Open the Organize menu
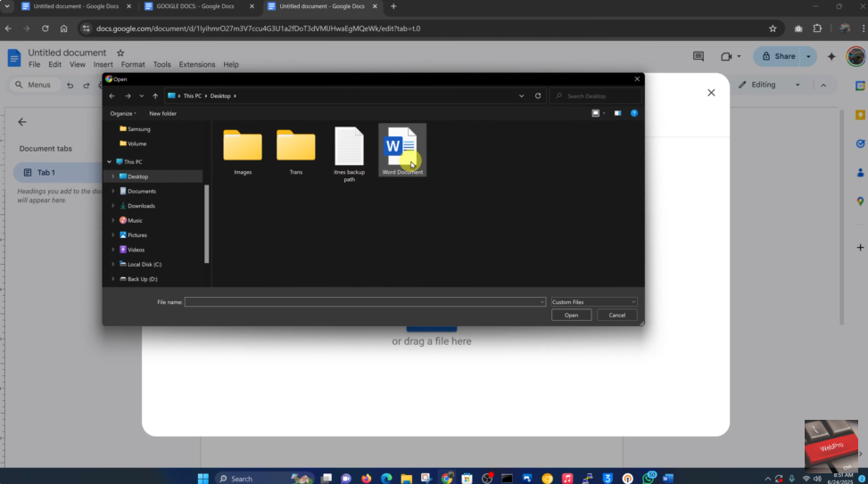 123,113
